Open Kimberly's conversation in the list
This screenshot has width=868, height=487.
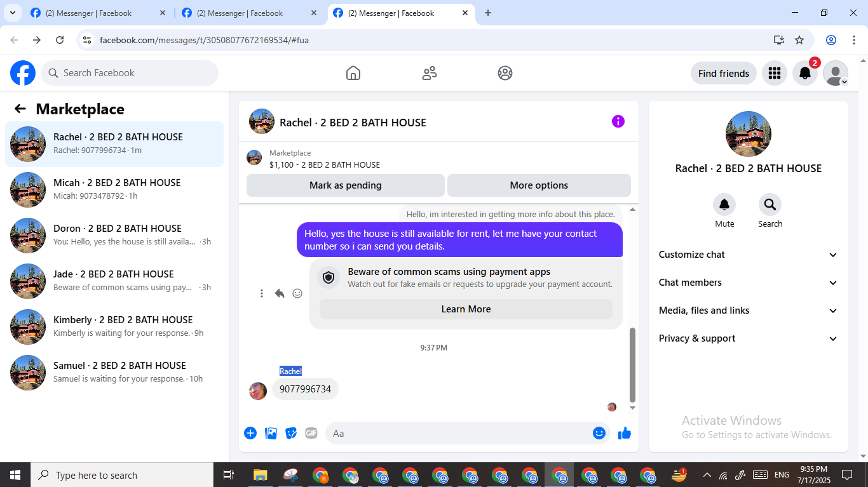114,327
